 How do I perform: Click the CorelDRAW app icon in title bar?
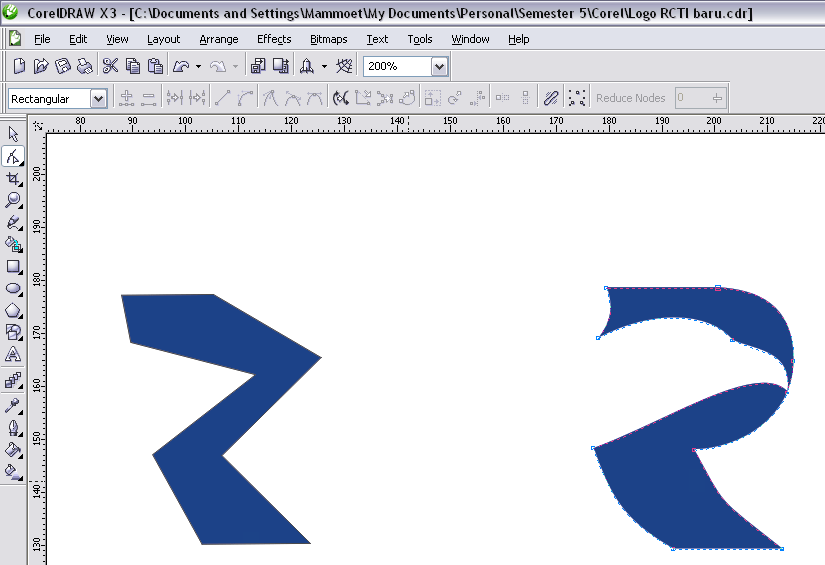coord(10,12)
